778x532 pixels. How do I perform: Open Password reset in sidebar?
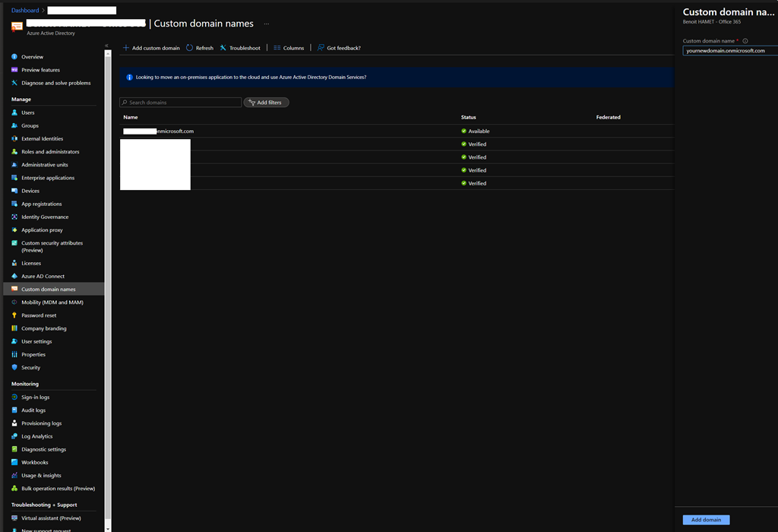[x=39, y=315]
